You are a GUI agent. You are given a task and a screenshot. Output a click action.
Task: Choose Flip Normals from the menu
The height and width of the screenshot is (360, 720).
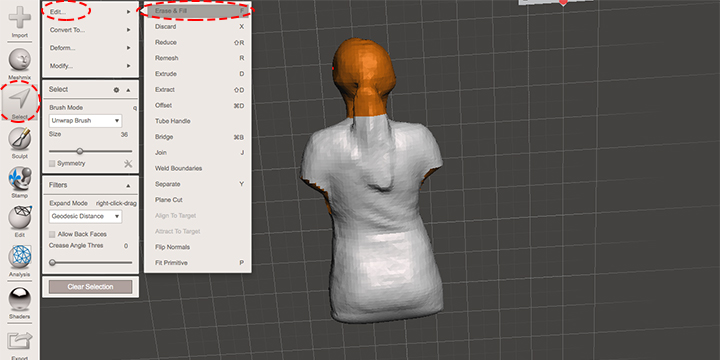tap(197, 247)
